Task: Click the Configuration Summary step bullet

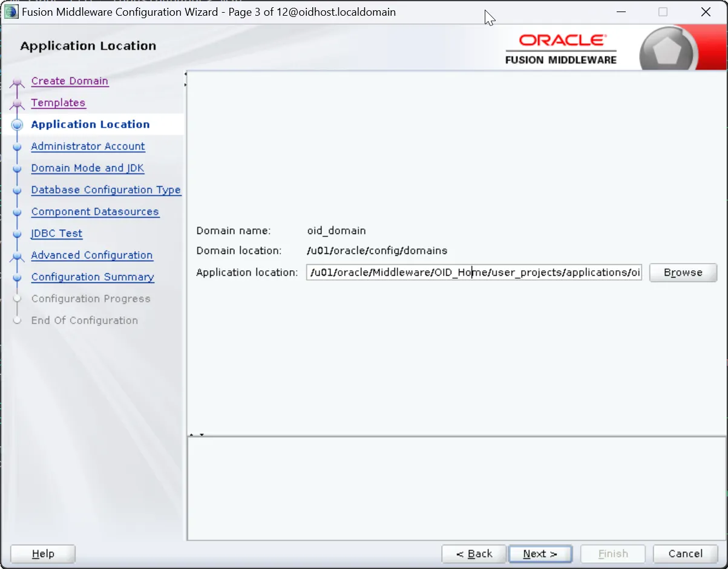Action: point(17,278)
